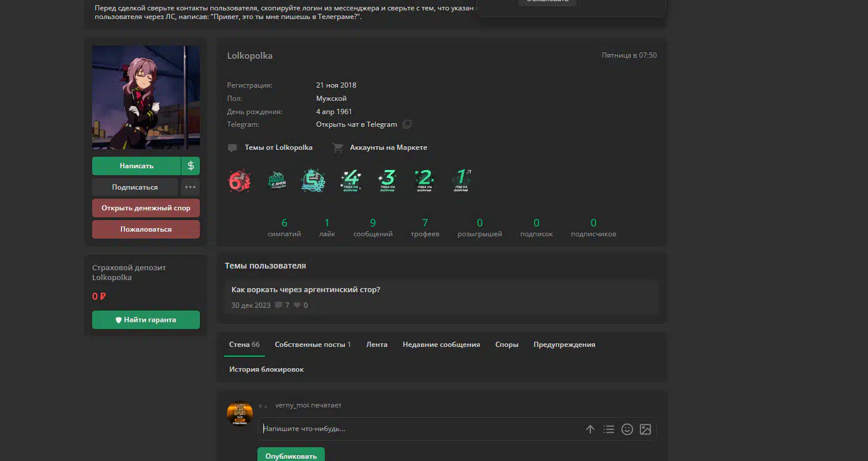Screen dimensions: 868x461
Task: Click the speech bubble icon near Темы от Lolkopolka
Action: coord(232,148)
